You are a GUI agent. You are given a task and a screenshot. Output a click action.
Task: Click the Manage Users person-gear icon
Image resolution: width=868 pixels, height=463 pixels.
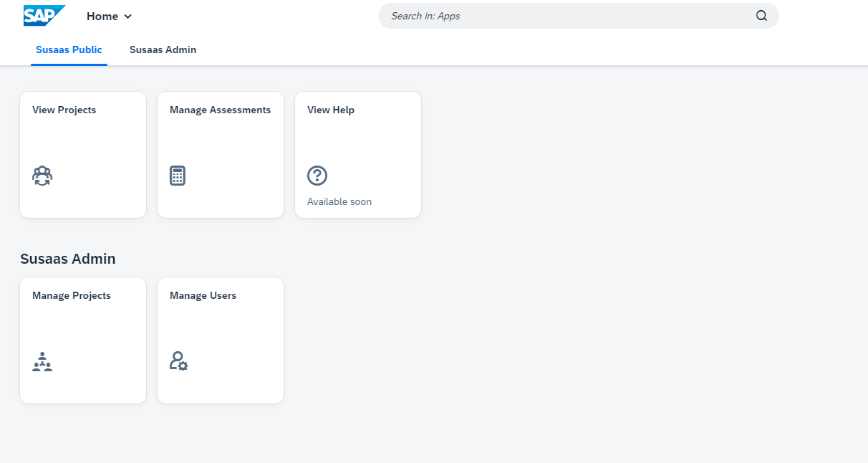pyautogui.click(x=179, y=361)
